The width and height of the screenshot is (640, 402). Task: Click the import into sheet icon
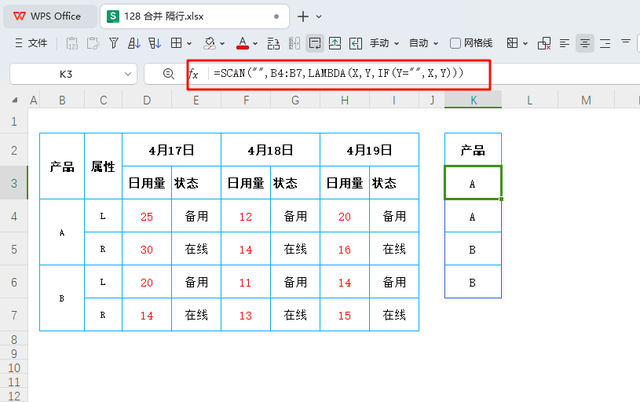[x=356, y=43]
